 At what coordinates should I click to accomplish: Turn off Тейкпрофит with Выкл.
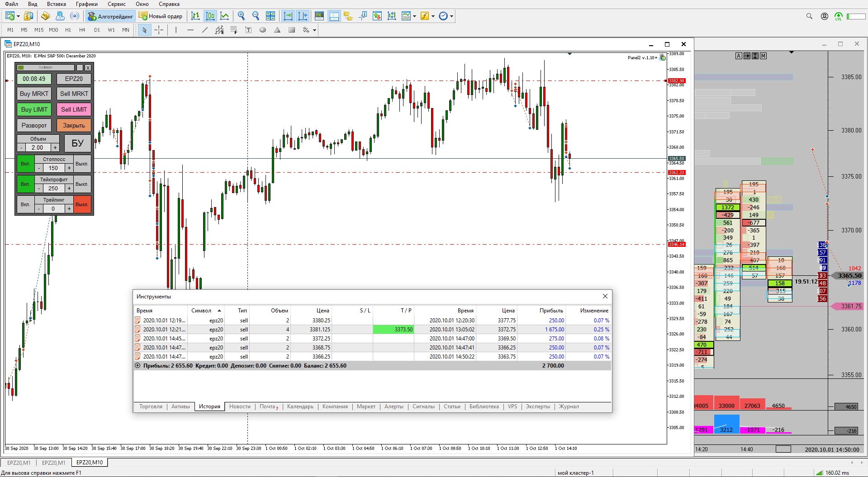[x=82, y=184]
